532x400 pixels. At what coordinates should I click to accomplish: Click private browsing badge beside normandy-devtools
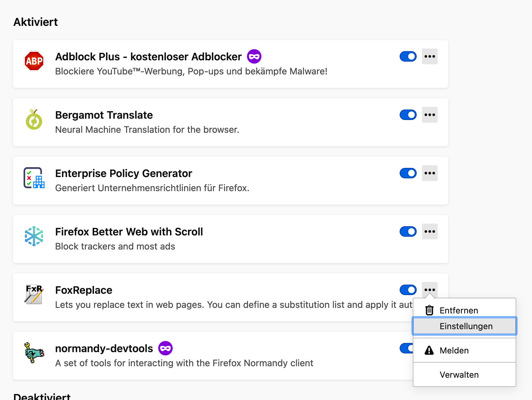(165, 348)
